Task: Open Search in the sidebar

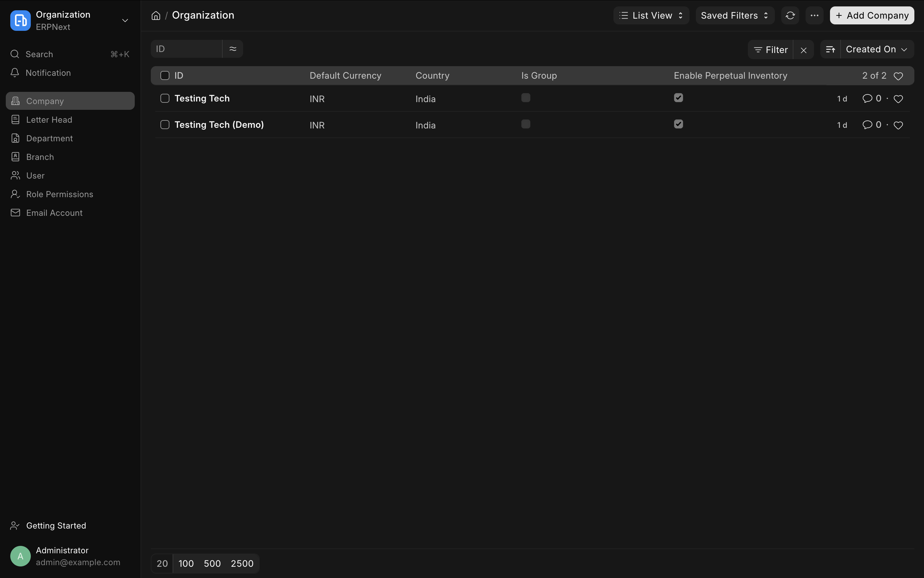Action: 70,54
